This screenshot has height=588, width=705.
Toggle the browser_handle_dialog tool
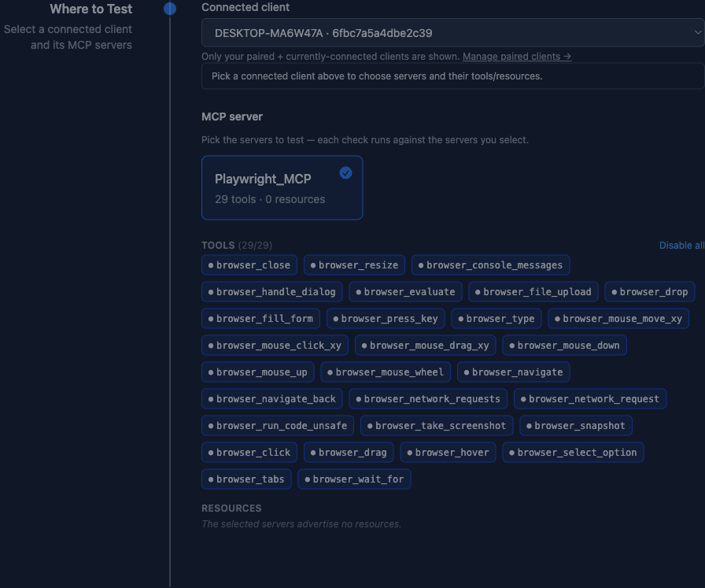272,291
